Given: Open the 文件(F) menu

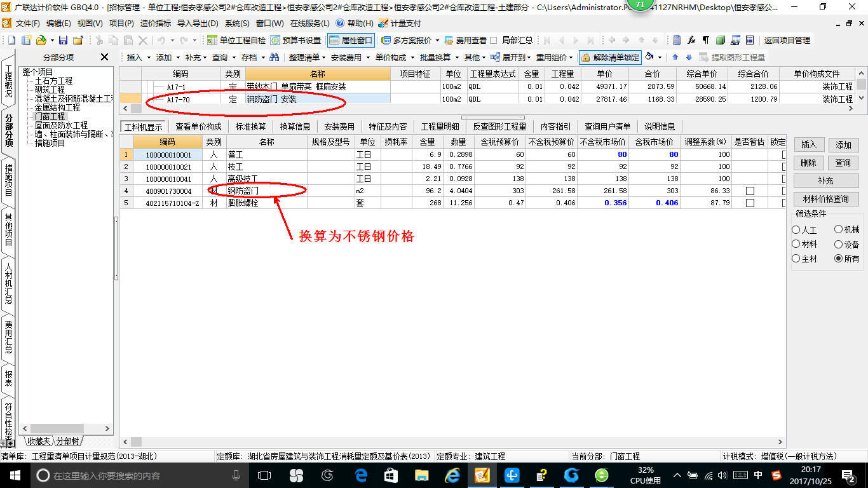Looking at the screenshot, I should pyautogui.click(x=27, y=23).
